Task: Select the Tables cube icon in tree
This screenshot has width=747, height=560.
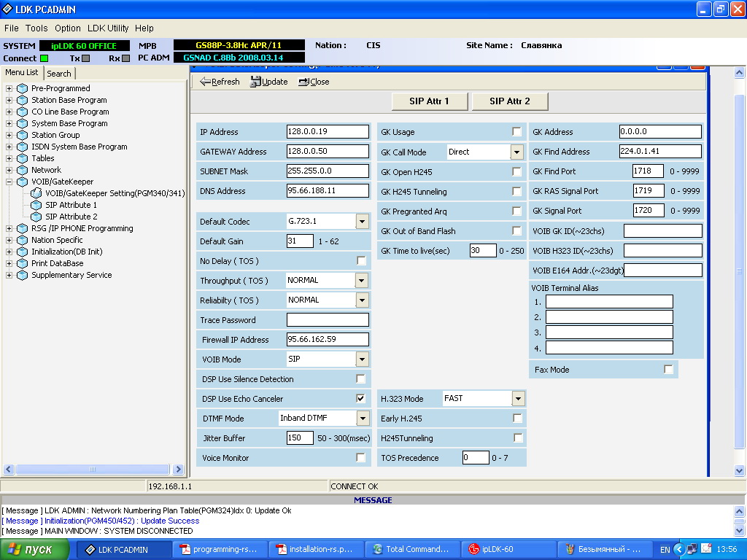Action: tap(22, 158)
